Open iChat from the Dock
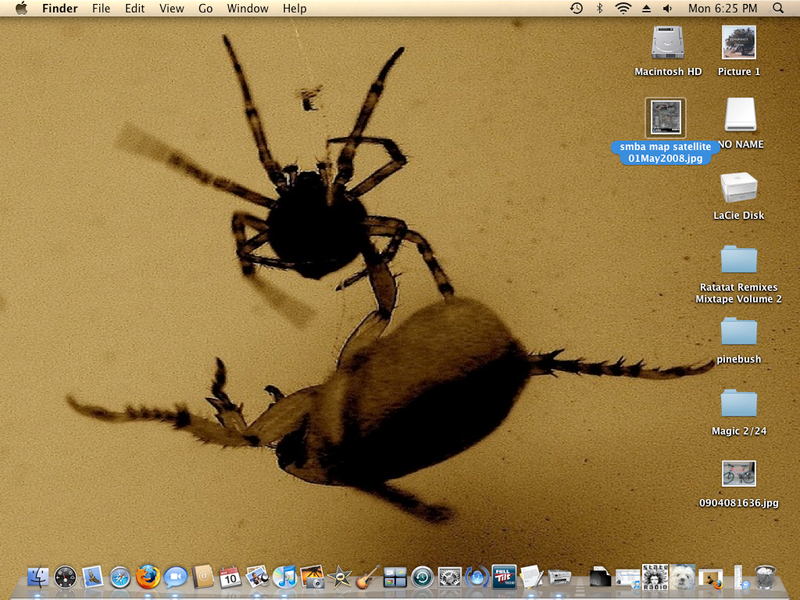The height and width of the screenshot is (600, 800). tap(175, 577)
